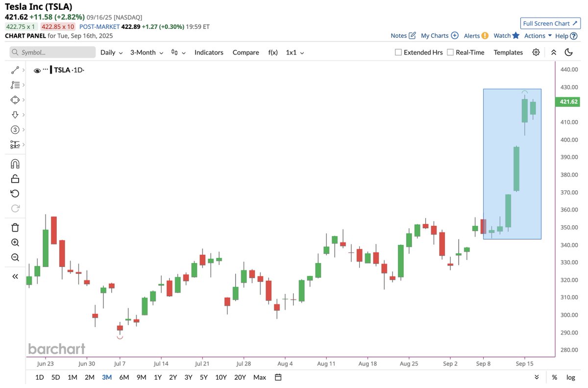Open the Elliott wave numbering tool
The image size is (588, 388).
pos(15,130)
